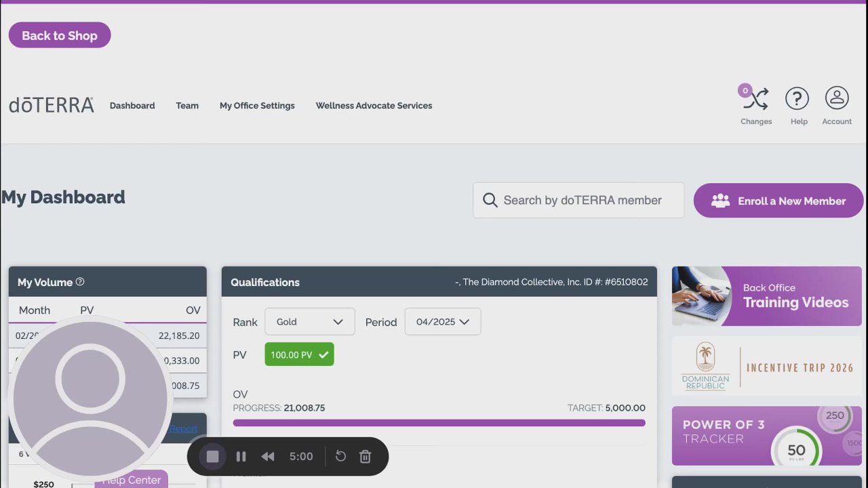Delete the recording with trash icon
Viewport: 868px width, 488px height.
coord(365,457)
